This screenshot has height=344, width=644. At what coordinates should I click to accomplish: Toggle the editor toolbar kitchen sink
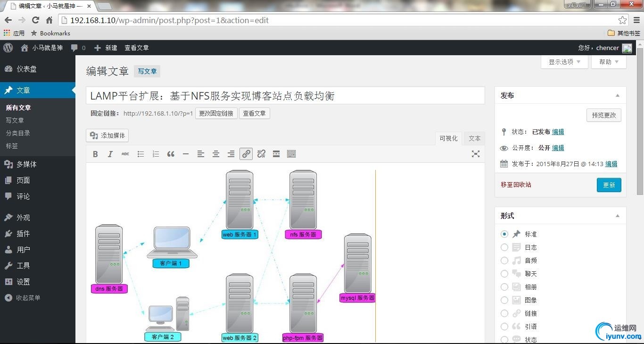(291, 154)
